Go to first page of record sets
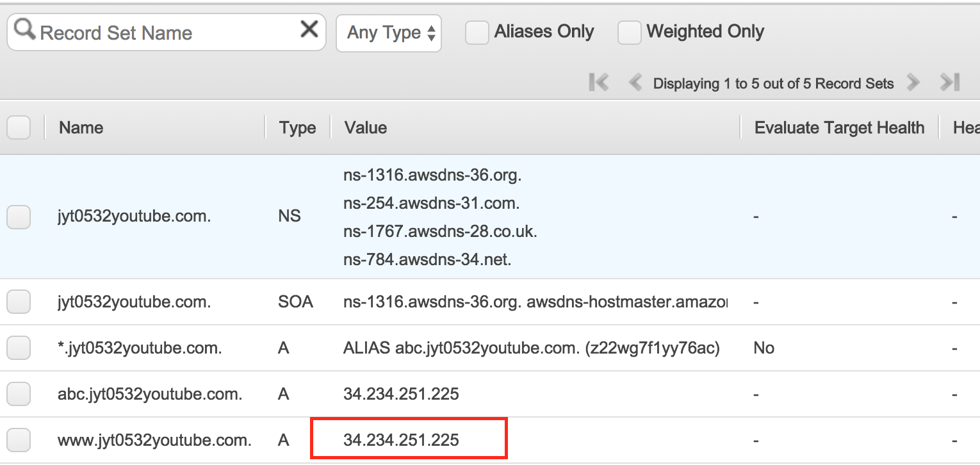980x465 pixels. click(598, 82)
